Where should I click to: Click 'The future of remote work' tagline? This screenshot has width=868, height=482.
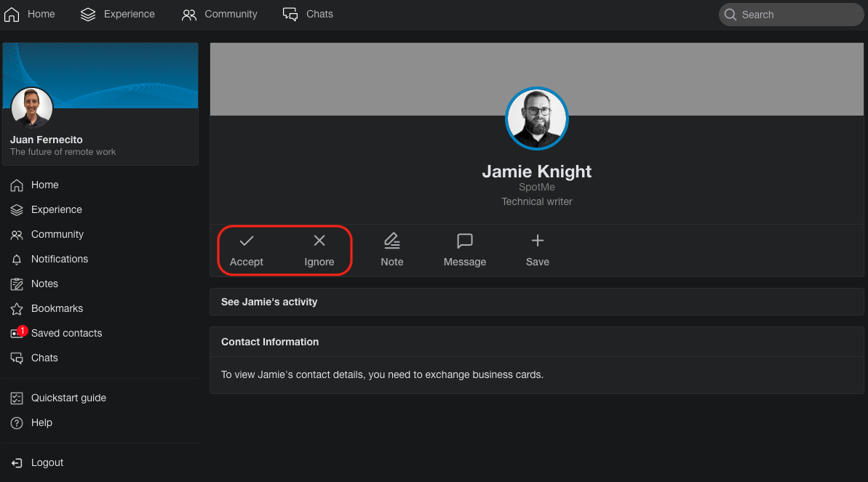[63, 152]
